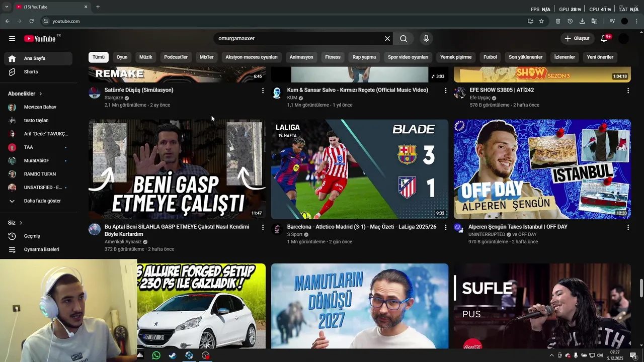Click the page vertical scrollbar thumb

(641, 288)
